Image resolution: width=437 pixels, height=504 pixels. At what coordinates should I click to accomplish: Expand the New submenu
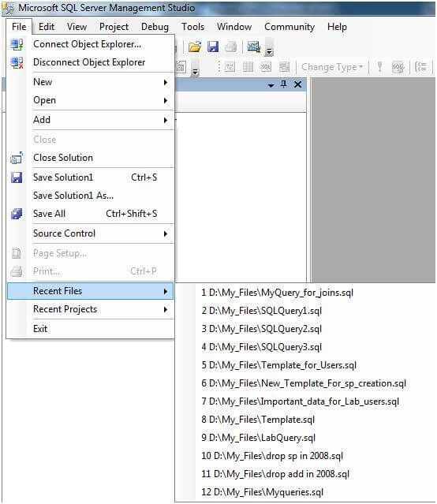click(91, 82)
